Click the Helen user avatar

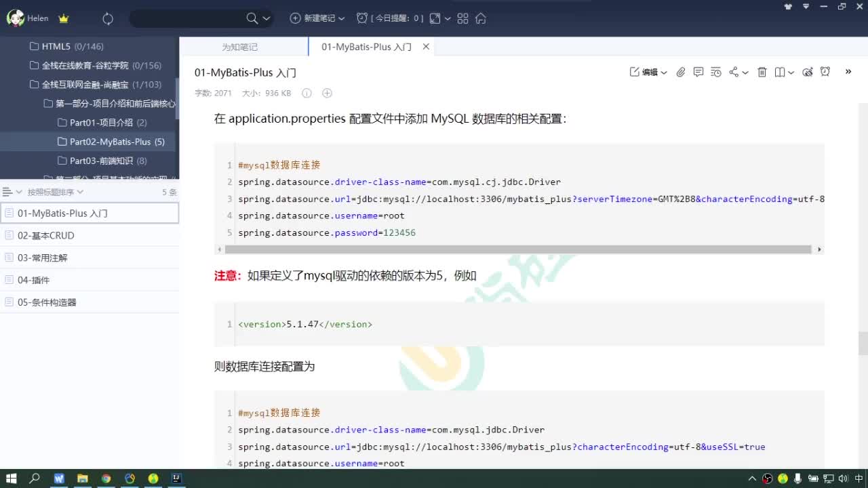pyautogui.click(x=15, y=18)
